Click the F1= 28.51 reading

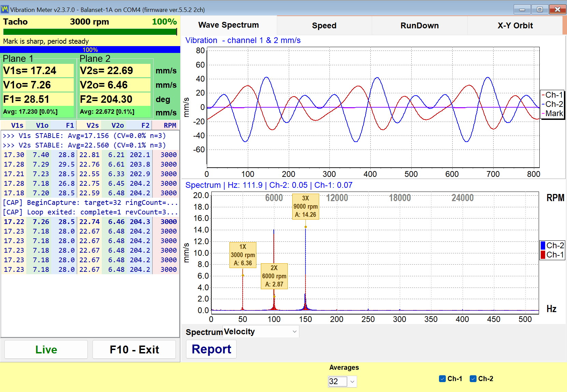[x=38, y=99]
